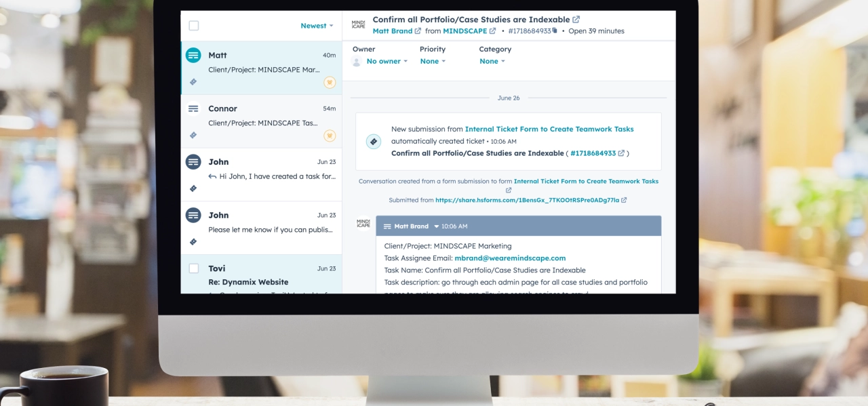This screenshot has width=868, height=406.
Task: Click the ticket icon in submission card
Action: coord(373,141)
